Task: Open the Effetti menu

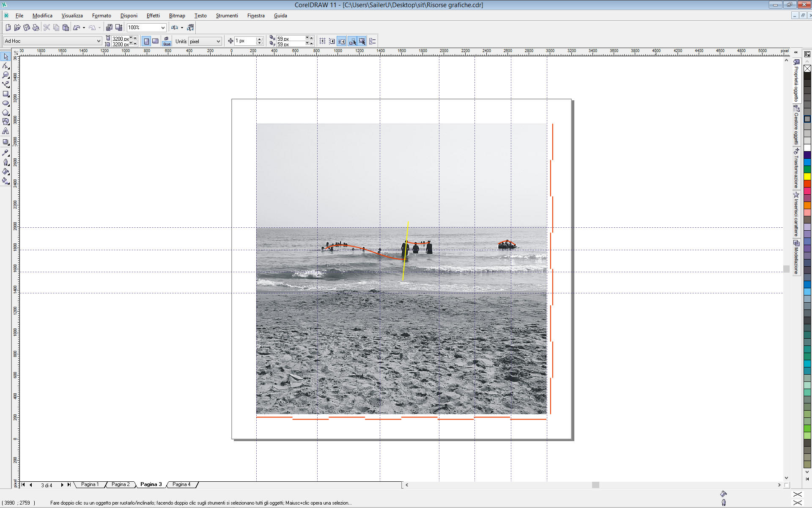Action: (153, 16)
